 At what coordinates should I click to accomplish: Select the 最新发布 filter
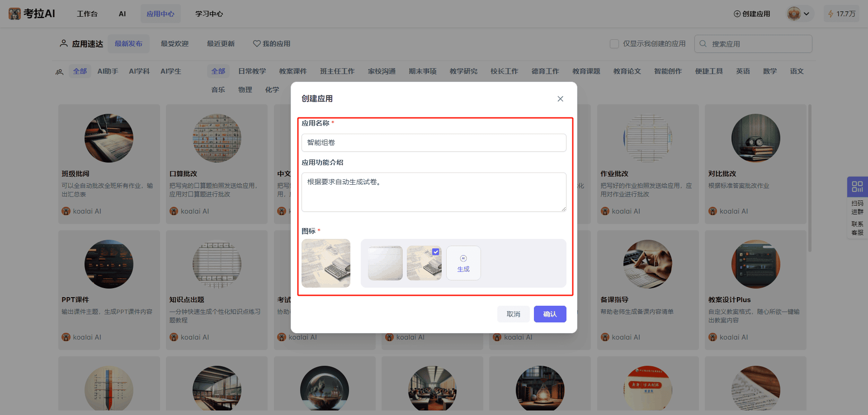click(x=128, y=44)
